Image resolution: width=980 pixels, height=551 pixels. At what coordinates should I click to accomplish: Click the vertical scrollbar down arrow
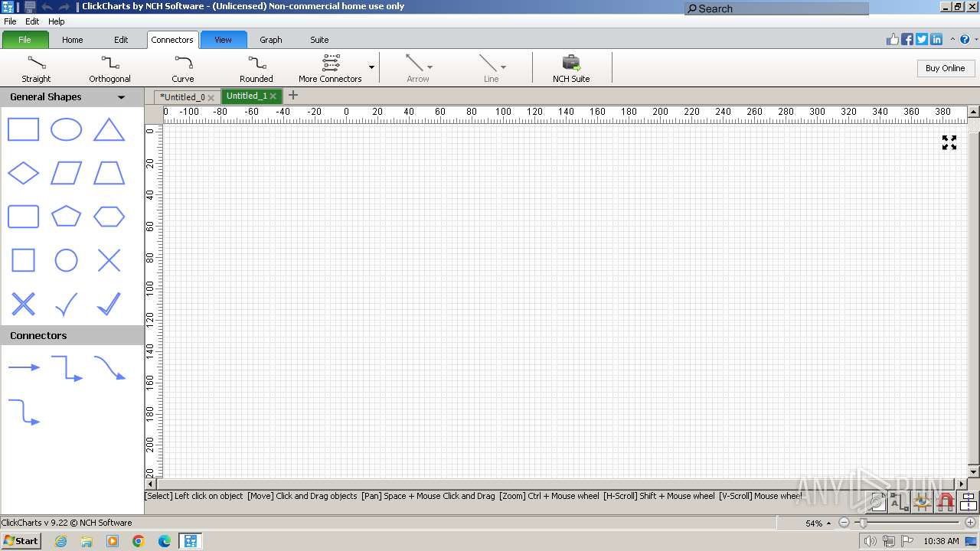click(x=973, y=471)
